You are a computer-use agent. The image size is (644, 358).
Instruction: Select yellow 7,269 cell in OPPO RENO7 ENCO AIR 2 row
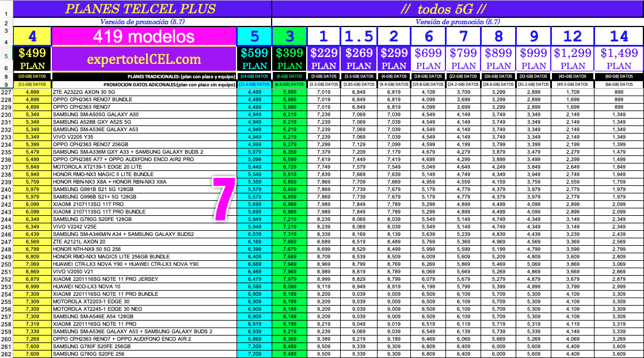[32, 338]
